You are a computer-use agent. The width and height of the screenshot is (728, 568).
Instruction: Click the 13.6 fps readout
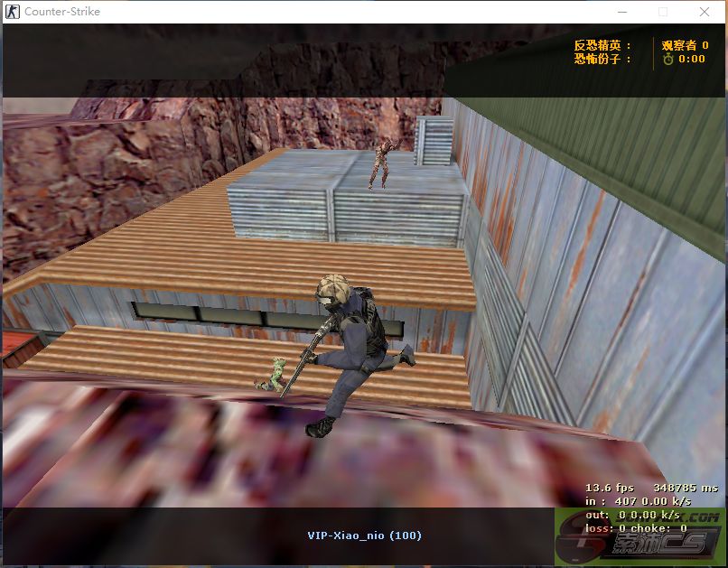point(609,488)
